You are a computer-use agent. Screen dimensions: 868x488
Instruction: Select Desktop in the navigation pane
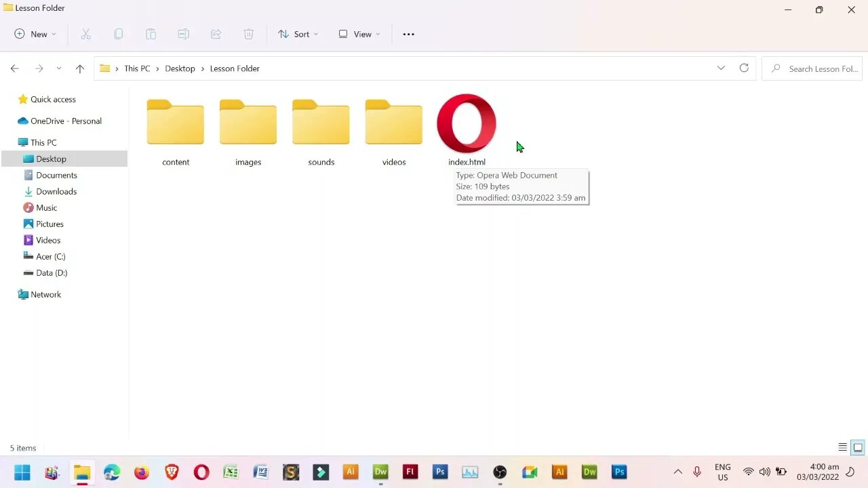(64, 159)
